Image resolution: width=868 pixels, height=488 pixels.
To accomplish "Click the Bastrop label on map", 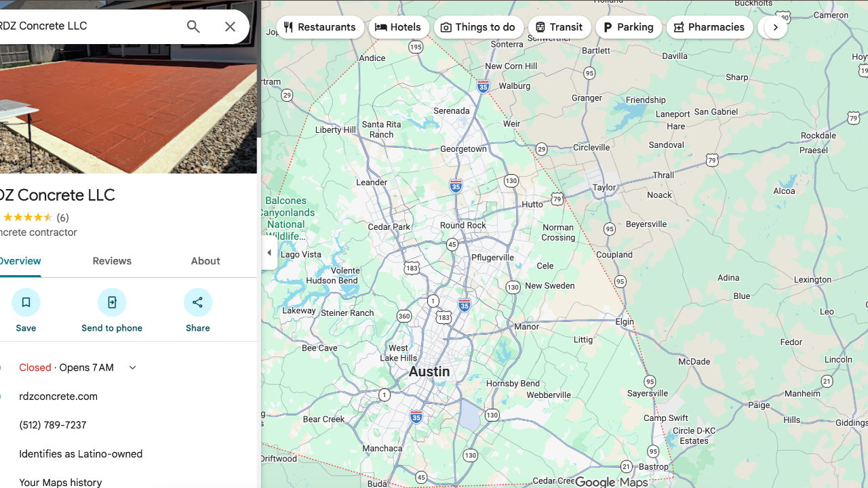I will [x=654, y=467].
